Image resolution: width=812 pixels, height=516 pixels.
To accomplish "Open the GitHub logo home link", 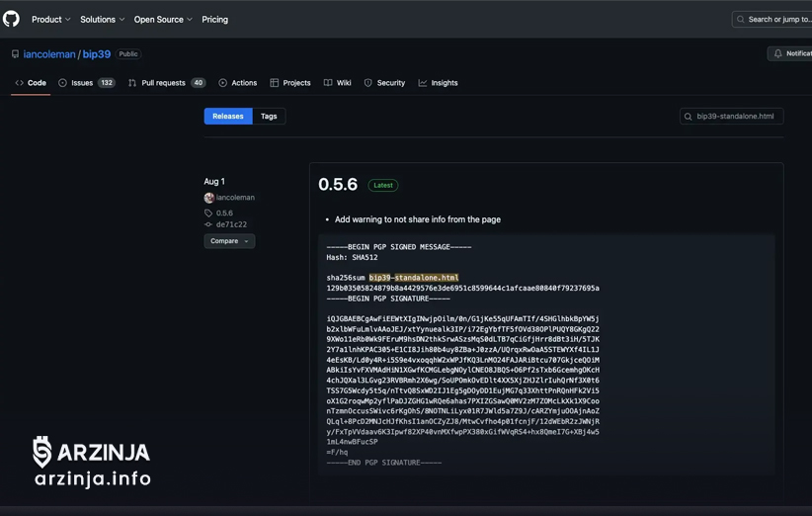I will click(x=12, y=19).
